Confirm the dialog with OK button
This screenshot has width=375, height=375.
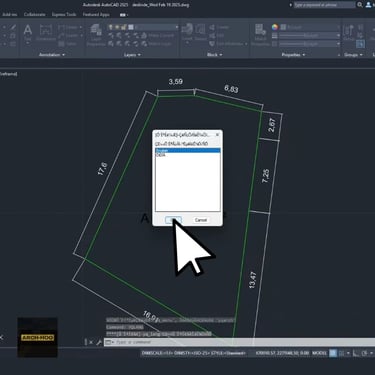tap(173, 220)
